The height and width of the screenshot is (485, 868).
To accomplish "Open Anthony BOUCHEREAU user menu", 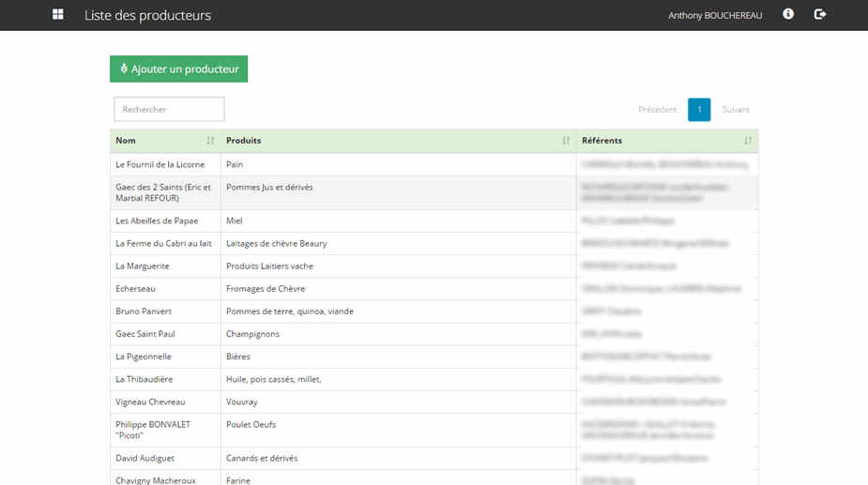I will coord(715,16).
